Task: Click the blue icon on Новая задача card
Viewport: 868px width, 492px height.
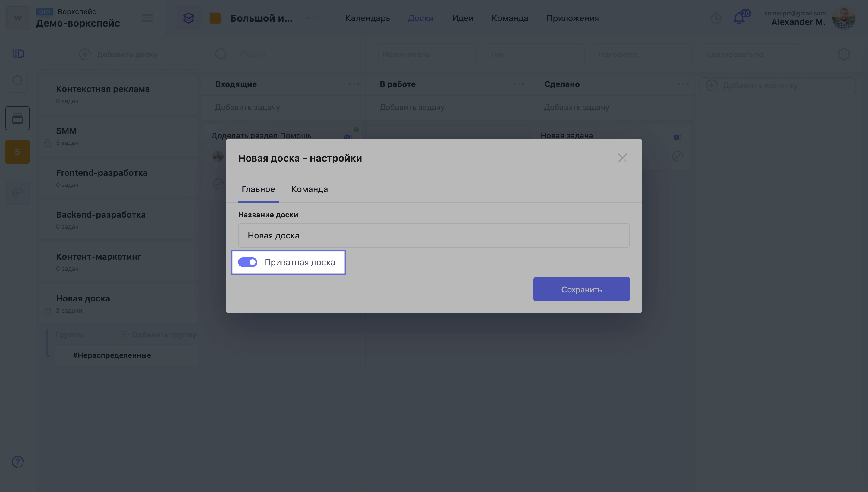Action: click(677, 137)
